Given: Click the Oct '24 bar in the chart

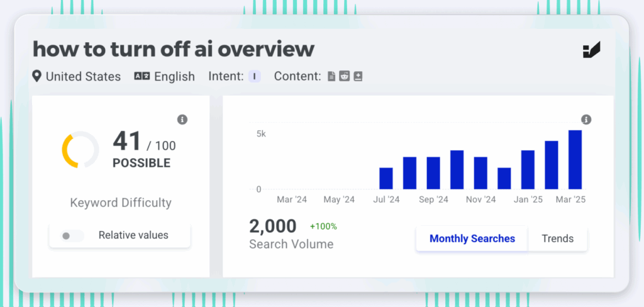Looking at the screenshot, I should [x=457, y=170].
